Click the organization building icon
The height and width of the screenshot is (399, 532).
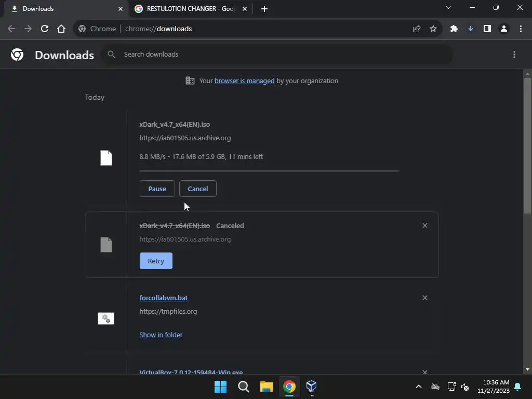[x=190, y=81]
